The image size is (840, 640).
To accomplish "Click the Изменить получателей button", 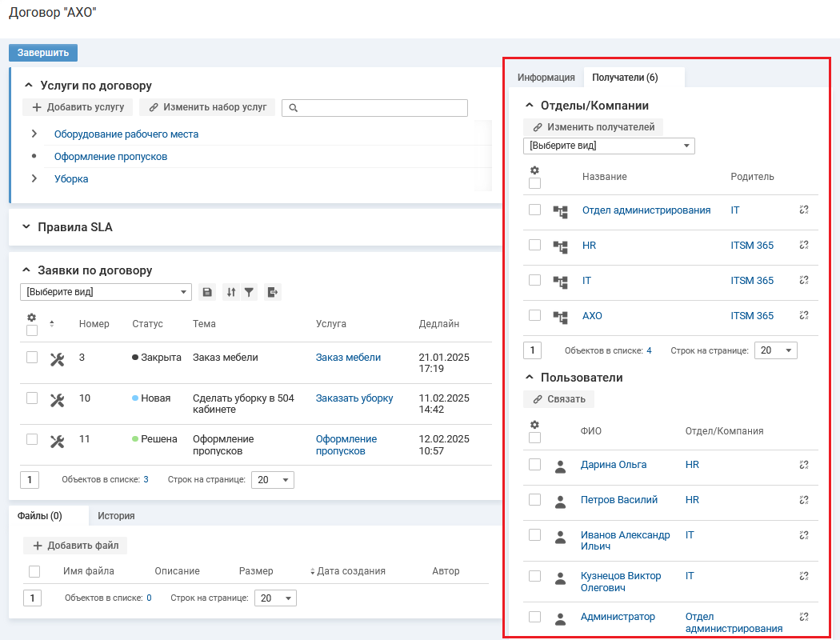I will click(593, 127).
